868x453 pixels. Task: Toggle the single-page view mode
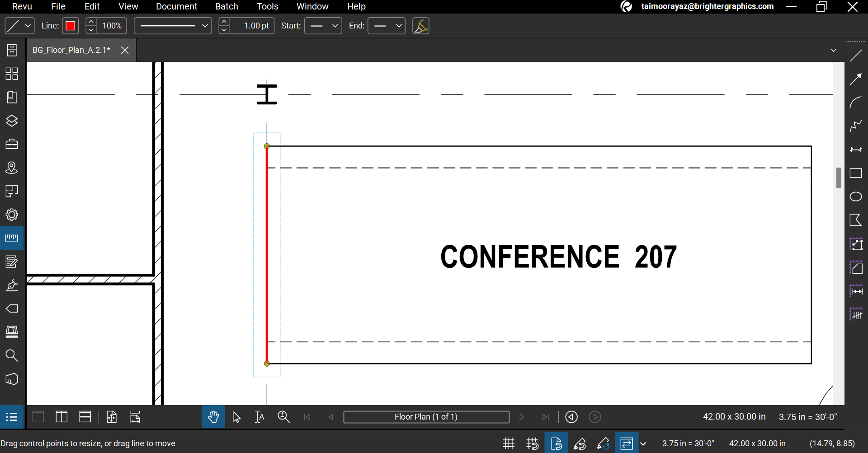pos(38,416)
